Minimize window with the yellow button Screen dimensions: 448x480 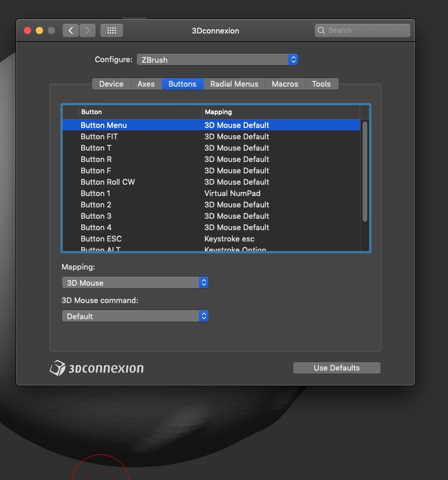coord(39,30)
